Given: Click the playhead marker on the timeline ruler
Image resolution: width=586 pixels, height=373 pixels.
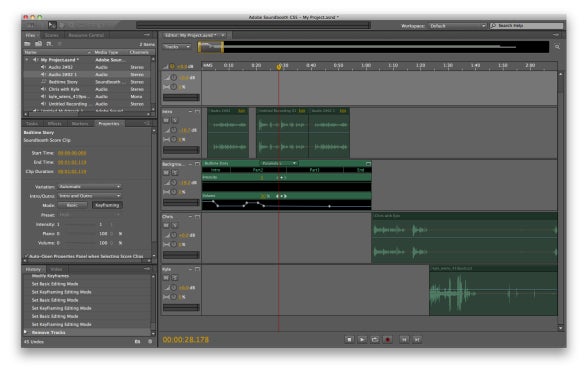Looking at the screenshot, I should pyautogui.click(x=279, y=67).
